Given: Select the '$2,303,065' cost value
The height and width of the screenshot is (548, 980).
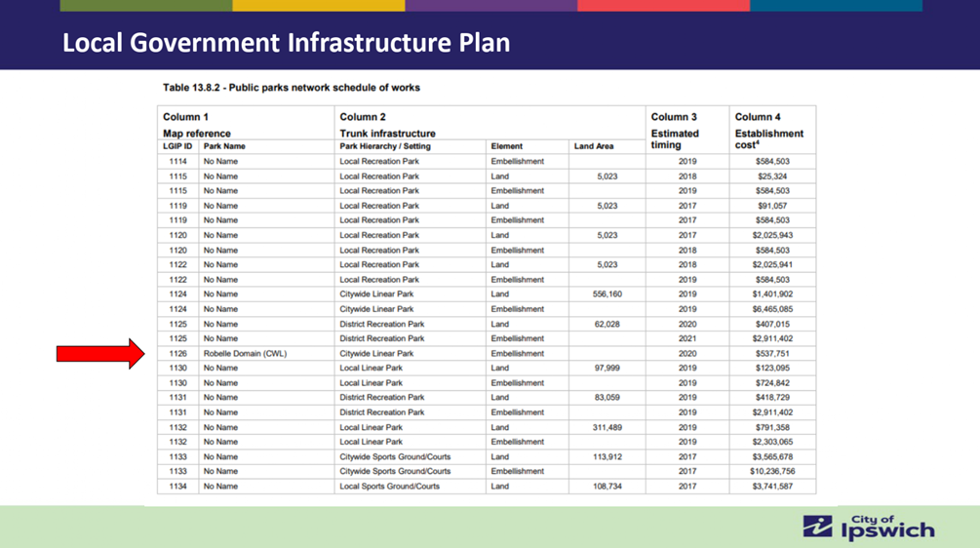Looking at the screenshot, I should click(772, 442).
